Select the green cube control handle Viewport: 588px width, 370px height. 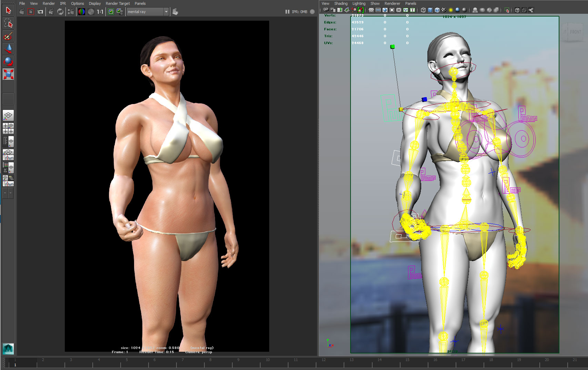(393, 47)
